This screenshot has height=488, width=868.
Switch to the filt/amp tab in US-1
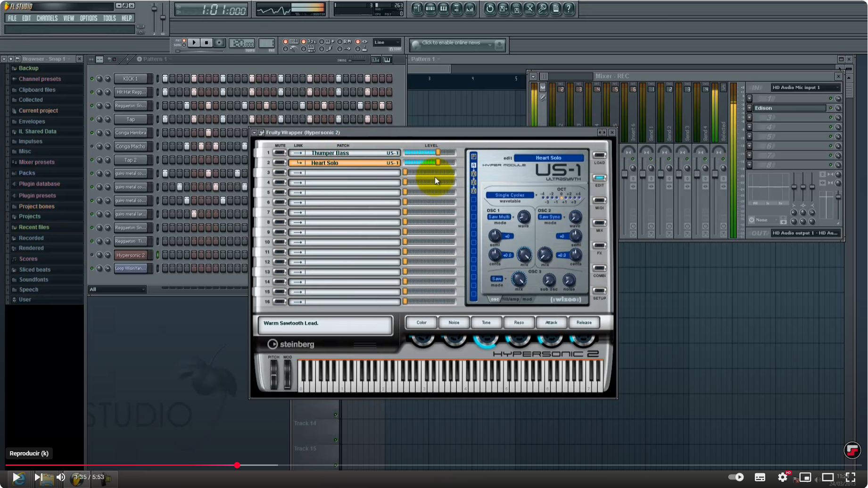(511, 299)
